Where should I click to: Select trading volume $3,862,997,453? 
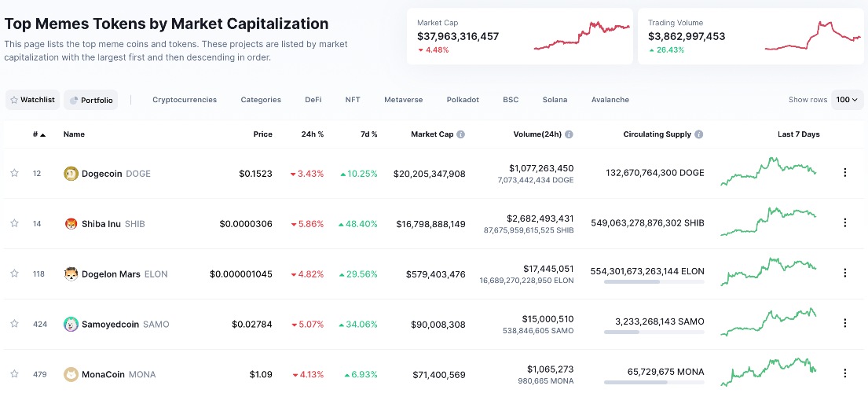(687, 36)
